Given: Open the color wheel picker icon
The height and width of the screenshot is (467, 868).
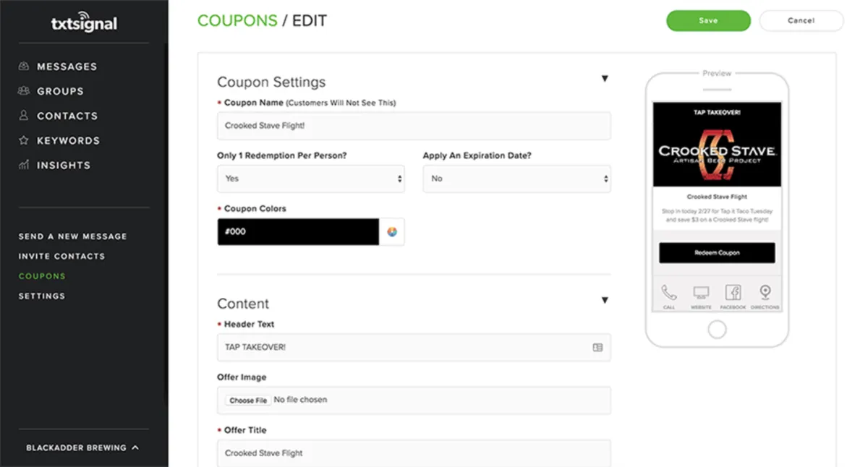Looking at the screenshot, I should pos(392,232).
